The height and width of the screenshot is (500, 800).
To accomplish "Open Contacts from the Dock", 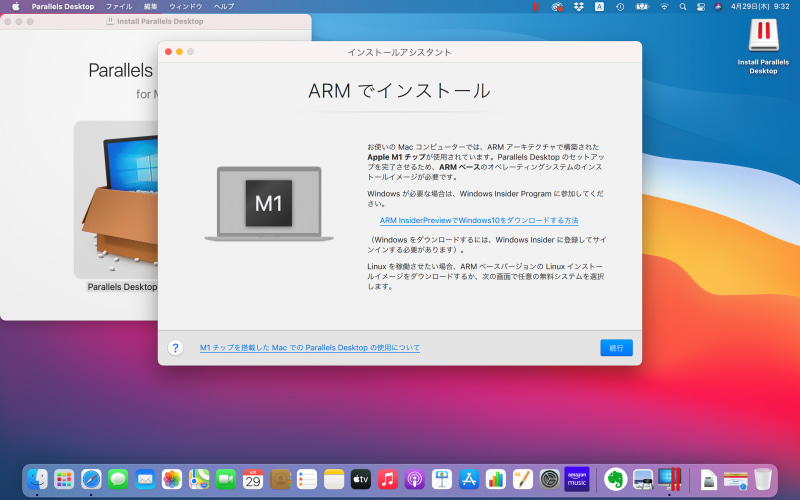I will (x=280, y=479).
